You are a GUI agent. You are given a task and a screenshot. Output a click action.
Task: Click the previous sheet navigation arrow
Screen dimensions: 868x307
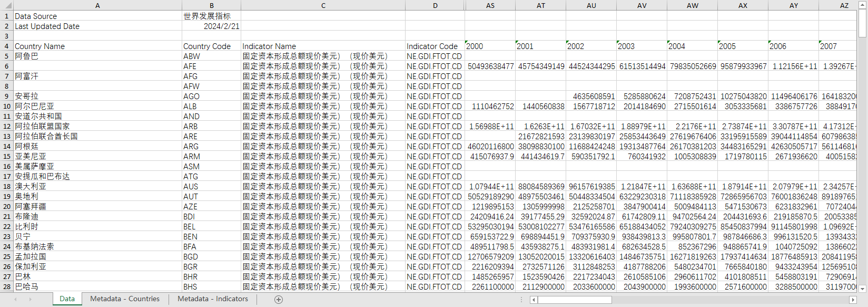[15, 300]
